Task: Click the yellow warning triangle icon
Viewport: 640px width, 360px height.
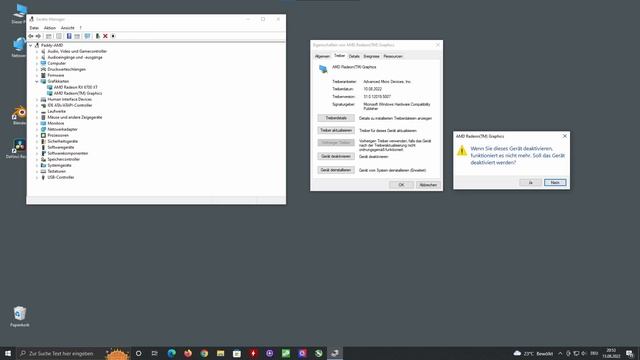Action: [462, 151]
